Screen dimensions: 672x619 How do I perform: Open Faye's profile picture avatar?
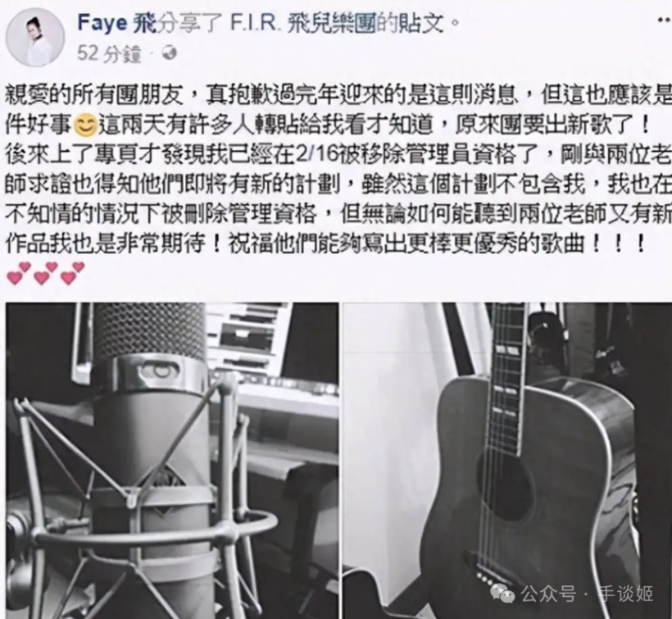tap(34, 38)
